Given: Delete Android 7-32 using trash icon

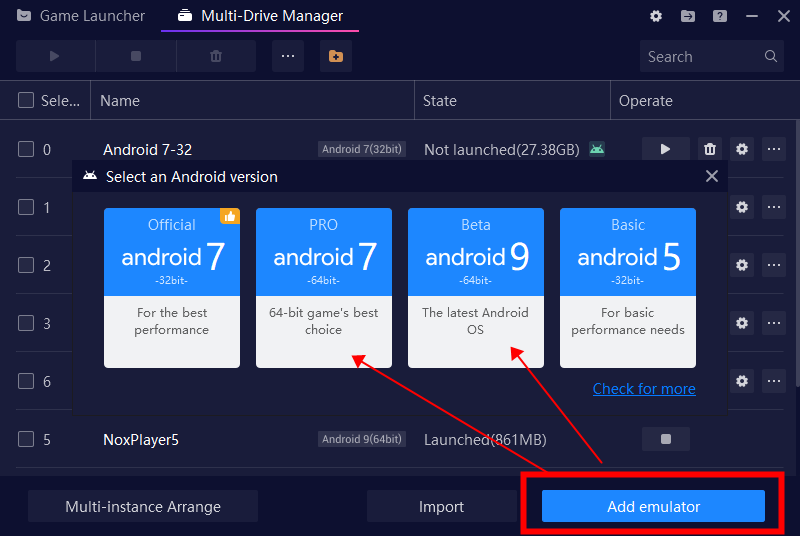Looking at the screenshot, I should coord(710,149).
